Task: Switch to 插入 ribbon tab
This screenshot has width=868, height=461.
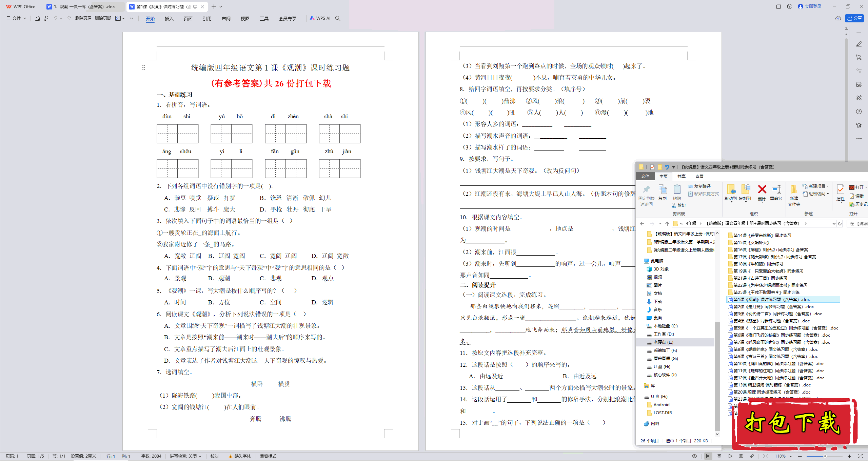Action: (169, 19)
